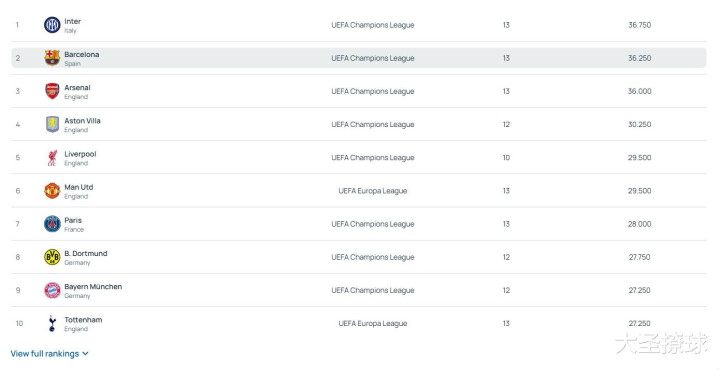Viewport: 719px width, 370px height.
Task: Click the Barcelona club crest
Action: [52, 58]
